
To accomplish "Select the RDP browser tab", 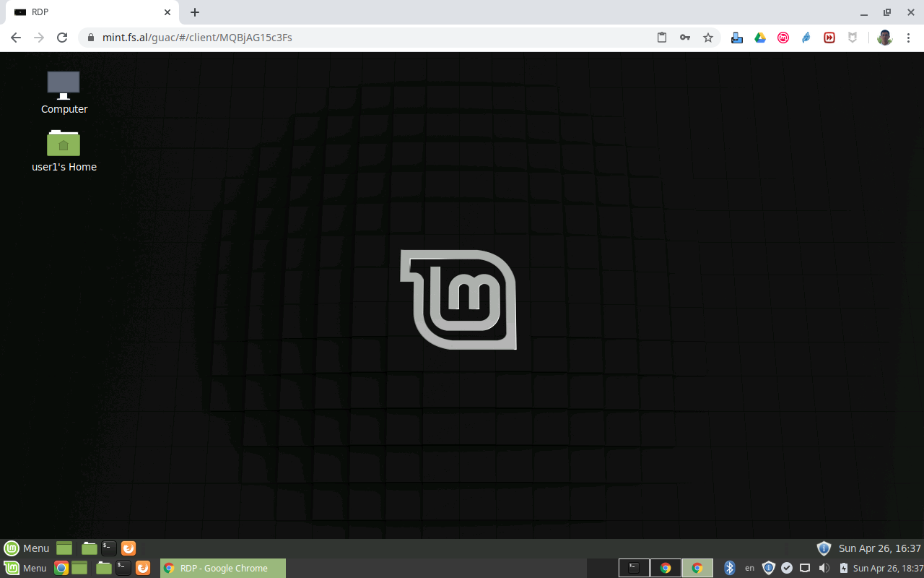I will [92, 12].
